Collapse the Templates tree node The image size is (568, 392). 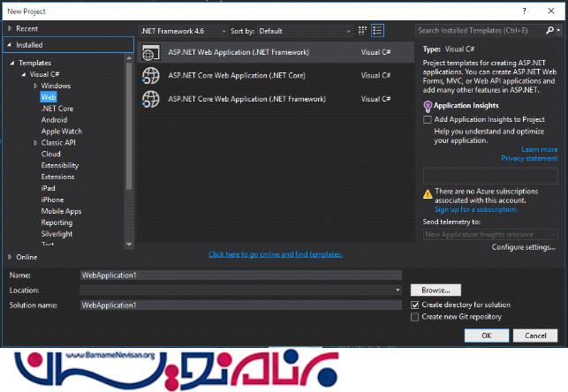[12, 63]
